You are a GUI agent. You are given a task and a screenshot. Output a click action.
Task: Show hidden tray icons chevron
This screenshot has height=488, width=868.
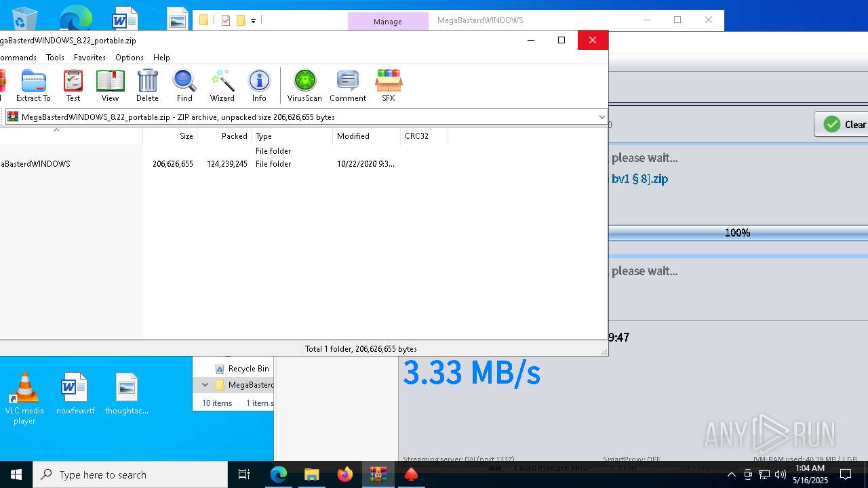point(731,474)
